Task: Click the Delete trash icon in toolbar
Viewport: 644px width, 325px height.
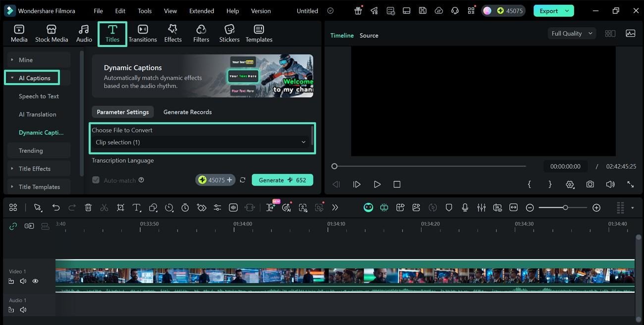Action: click(88, 207)
